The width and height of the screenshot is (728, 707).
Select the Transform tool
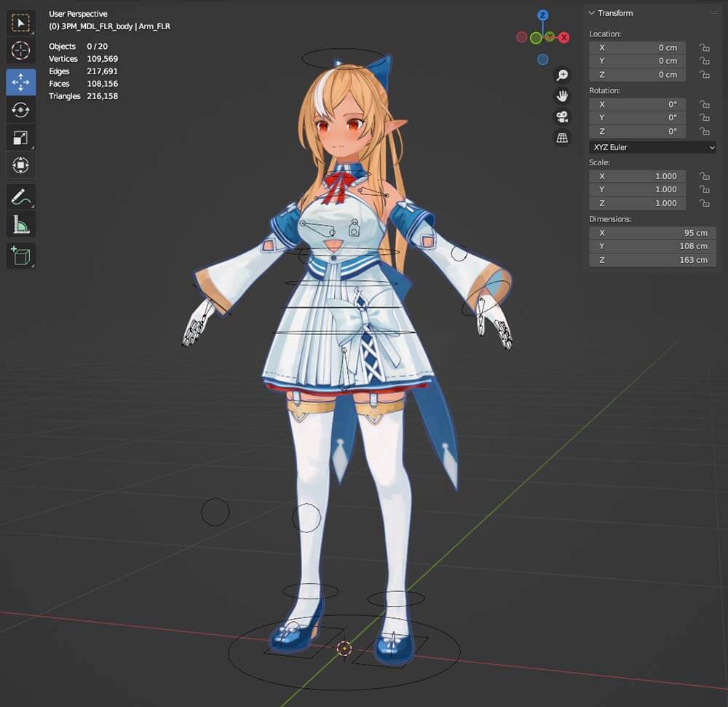(20, 165)
